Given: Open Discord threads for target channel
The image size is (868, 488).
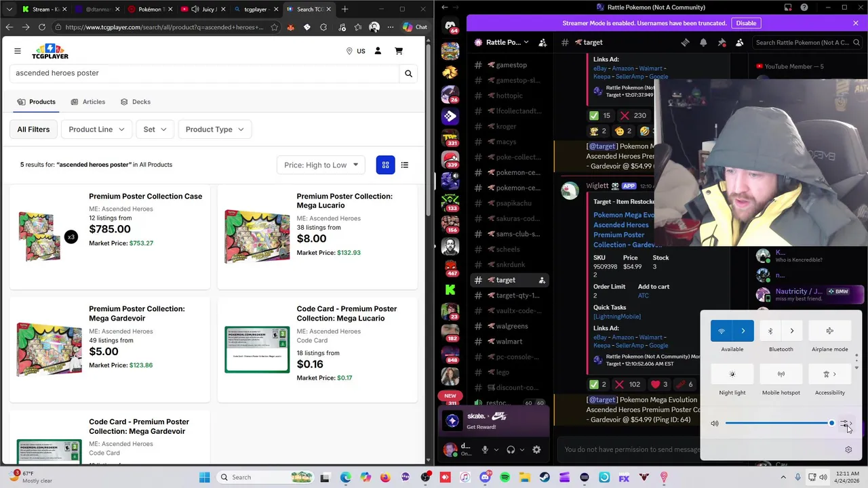Looking at the screenshot, I should (x=685, y=42).
